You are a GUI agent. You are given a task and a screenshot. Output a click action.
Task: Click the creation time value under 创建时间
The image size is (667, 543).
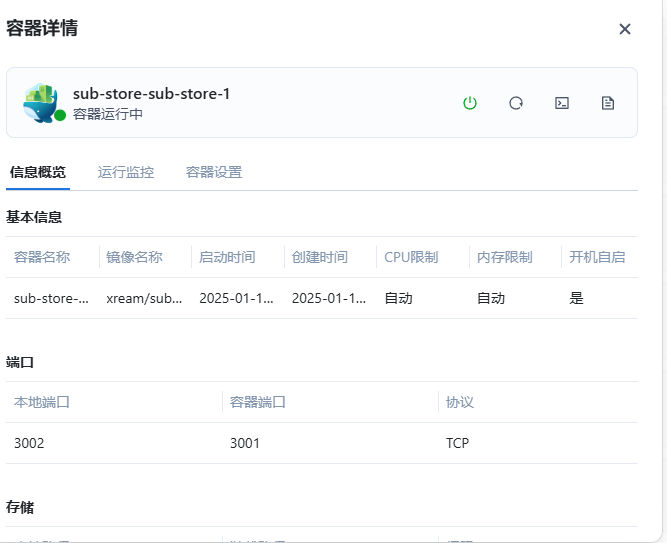pos(329,298)
